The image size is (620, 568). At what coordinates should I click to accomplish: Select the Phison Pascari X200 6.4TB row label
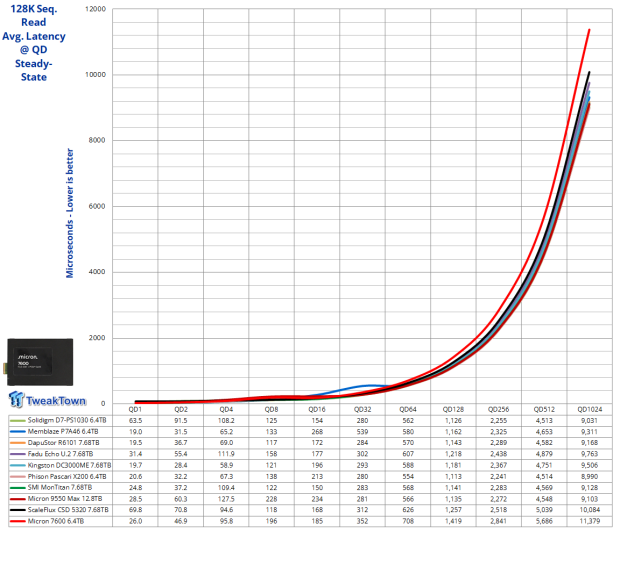tap(67, 476)
